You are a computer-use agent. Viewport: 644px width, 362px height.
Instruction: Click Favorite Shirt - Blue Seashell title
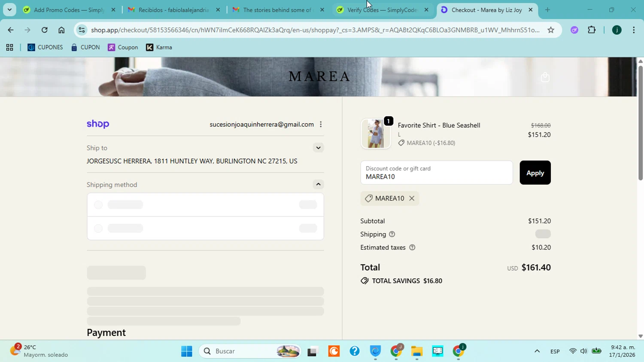439,125
